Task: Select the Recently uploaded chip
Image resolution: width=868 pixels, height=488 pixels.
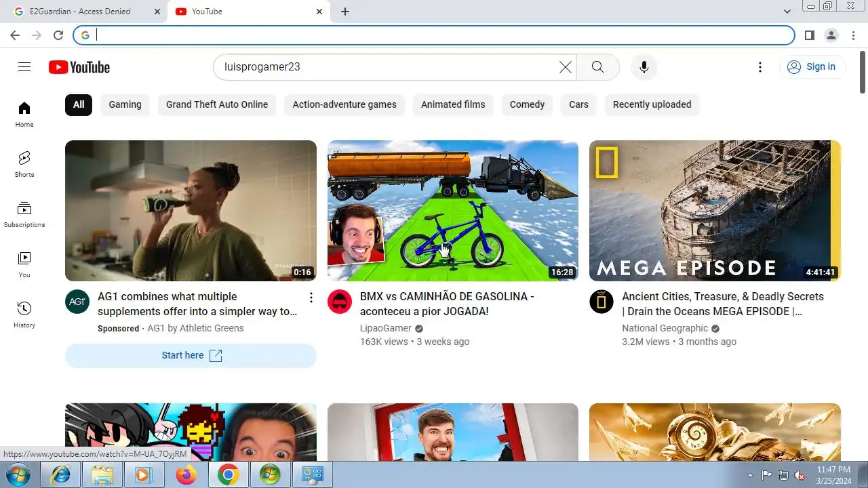Action: pyautogui.click(x=652, y=104)
